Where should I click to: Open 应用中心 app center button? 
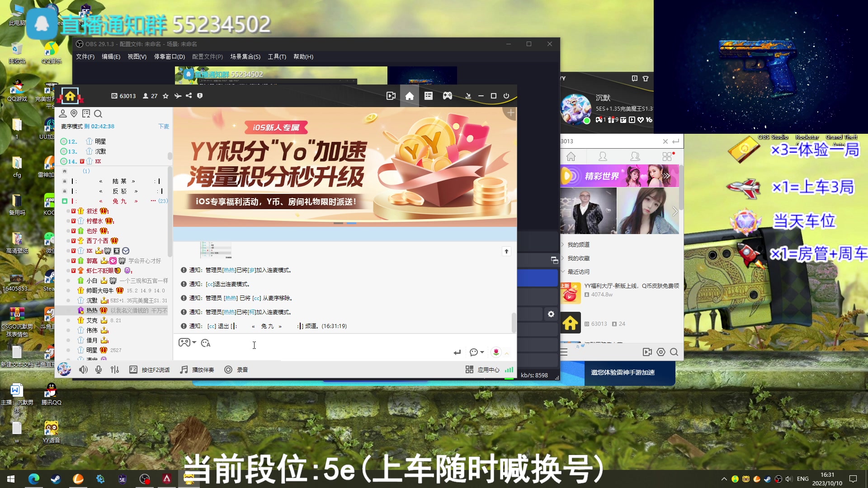coord(482,370)
